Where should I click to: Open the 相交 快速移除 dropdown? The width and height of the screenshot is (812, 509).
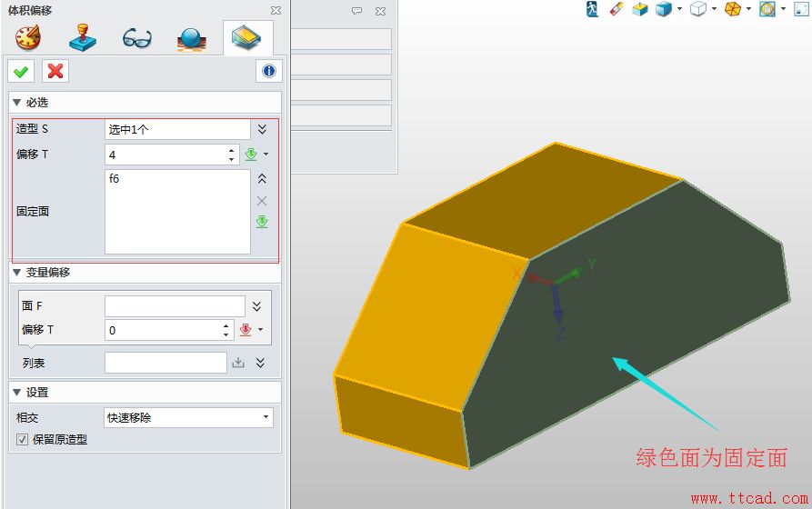point(188,417)
